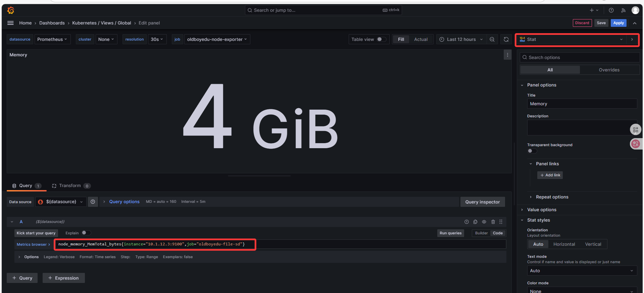Turn on the Explain toggle
This screenshot has height=293, width=644.
tap(86, 233)
